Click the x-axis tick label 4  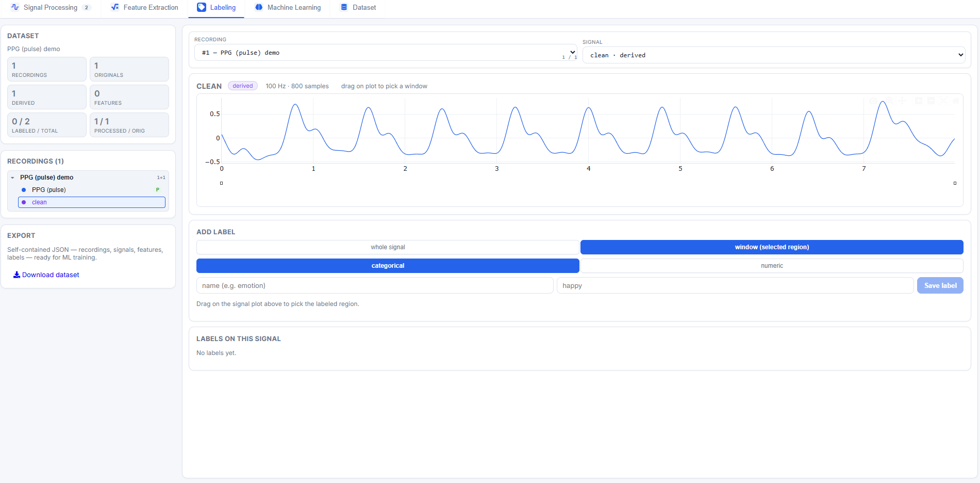(588, 169)
